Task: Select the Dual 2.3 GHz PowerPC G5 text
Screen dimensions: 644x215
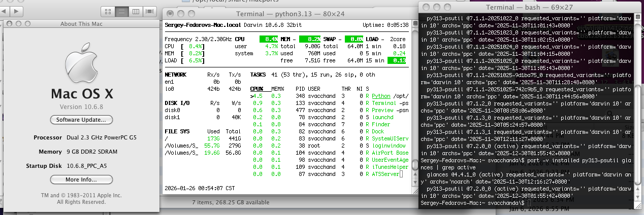Action: tap(101, 137)
